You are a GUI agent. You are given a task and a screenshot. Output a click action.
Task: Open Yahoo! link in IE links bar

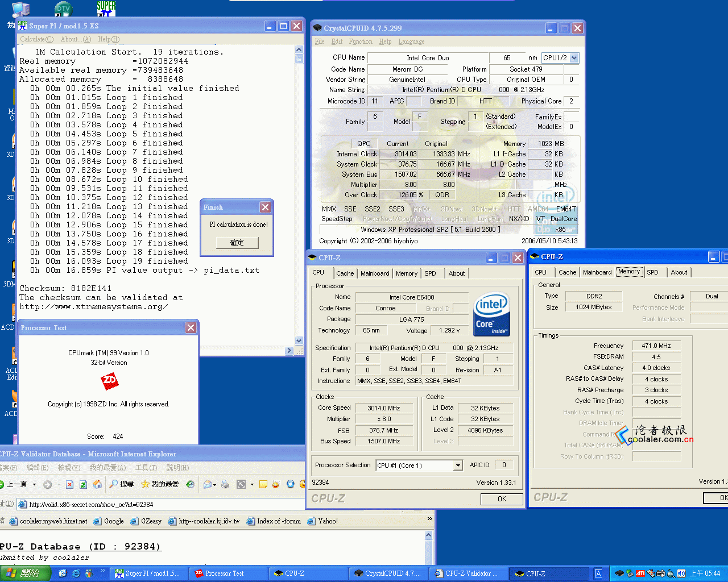point(322,521)
